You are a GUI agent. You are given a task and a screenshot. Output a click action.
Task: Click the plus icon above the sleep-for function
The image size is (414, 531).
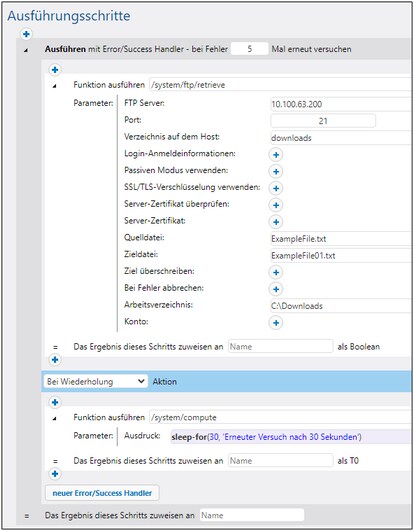point(55,402)
